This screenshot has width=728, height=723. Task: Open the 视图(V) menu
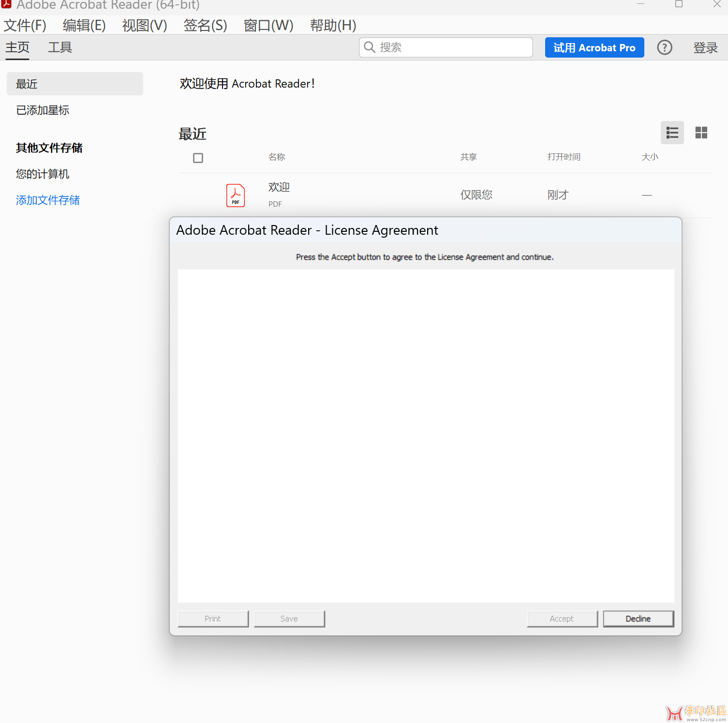pyautogui.click(x=145, y=25)
